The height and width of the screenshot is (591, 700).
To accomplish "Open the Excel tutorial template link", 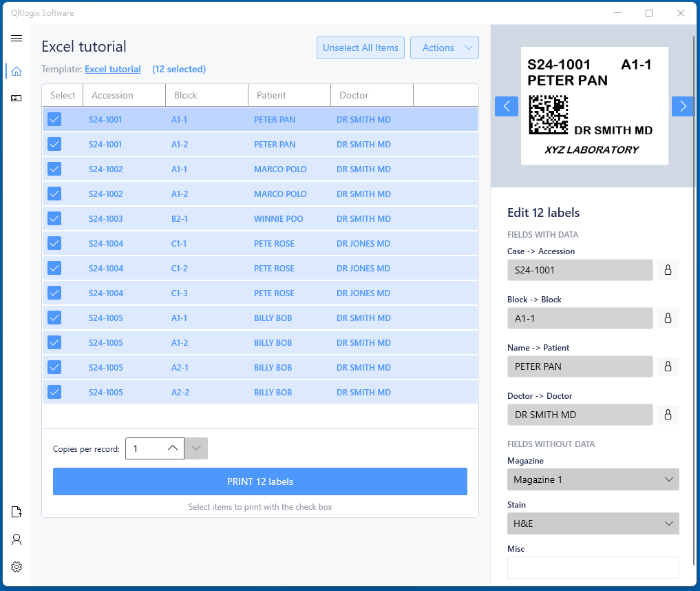I will click(x=113, y=69).
